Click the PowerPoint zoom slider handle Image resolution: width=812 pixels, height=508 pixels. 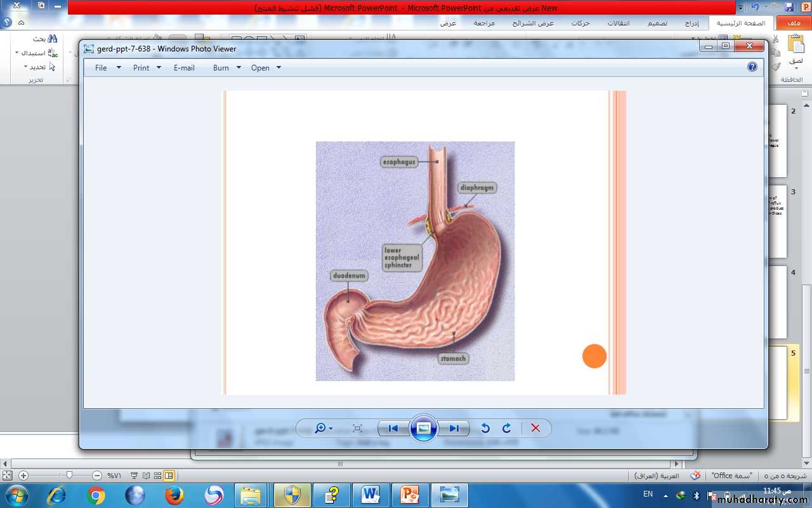(x=69, y=475)
